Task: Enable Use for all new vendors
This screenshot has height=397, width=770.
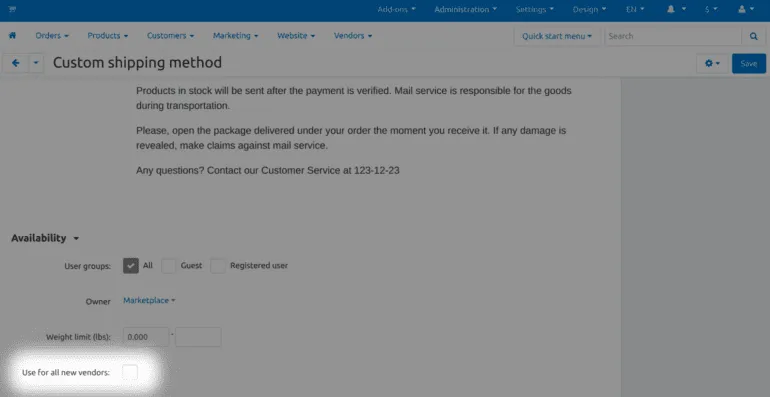Action: (130, 372)
